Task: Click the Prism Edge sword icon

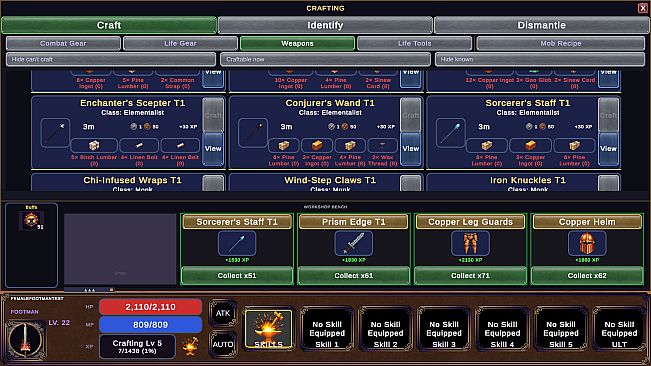Action: (x=354, y=243)
